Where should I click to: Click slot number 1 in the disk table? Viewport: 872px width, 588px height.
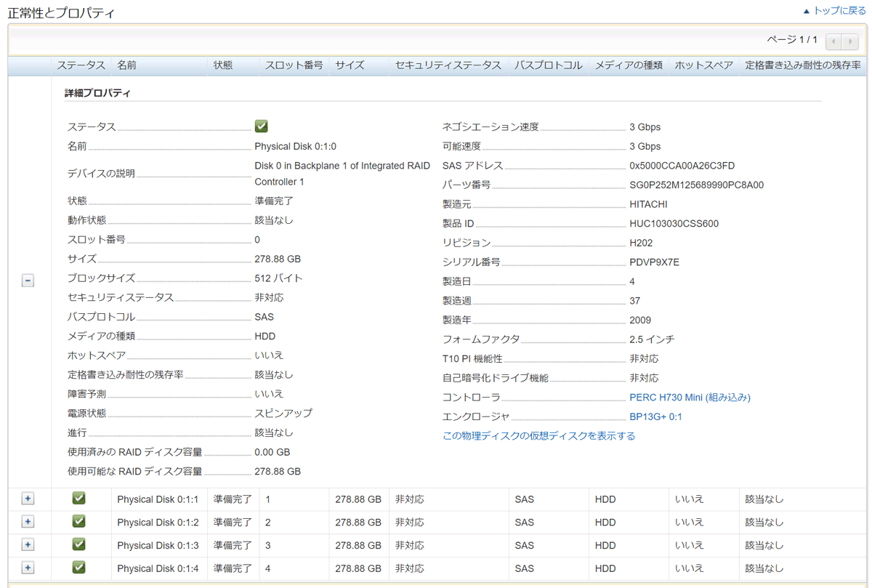(x=268, y=500)
